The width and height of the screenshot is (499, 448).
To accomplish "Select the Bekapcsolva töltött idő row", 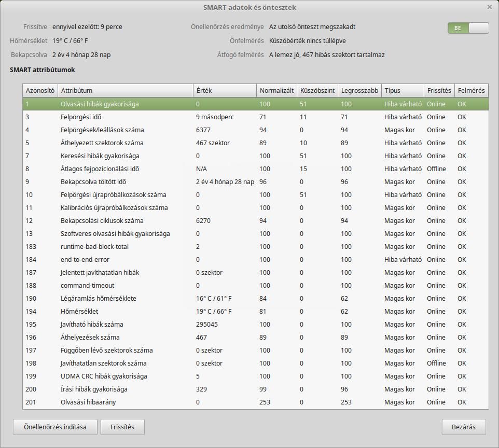I will tap(256, 181).
